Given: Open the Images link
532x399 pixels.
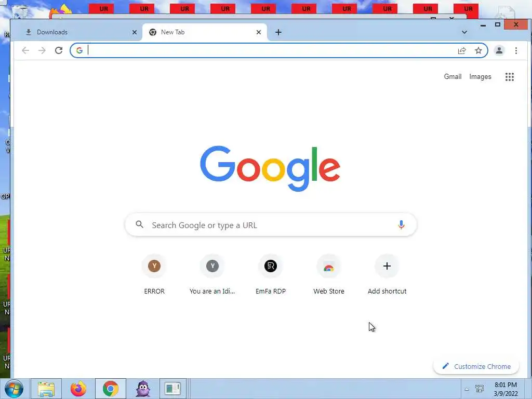Looking at the screenshot, I should [x=480, y=77].
